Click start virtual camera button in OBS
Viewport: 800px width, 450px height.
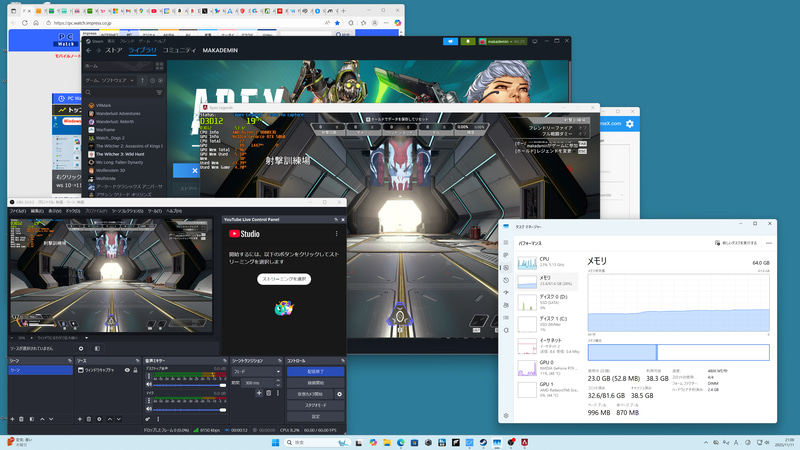(x=310, y=394)
